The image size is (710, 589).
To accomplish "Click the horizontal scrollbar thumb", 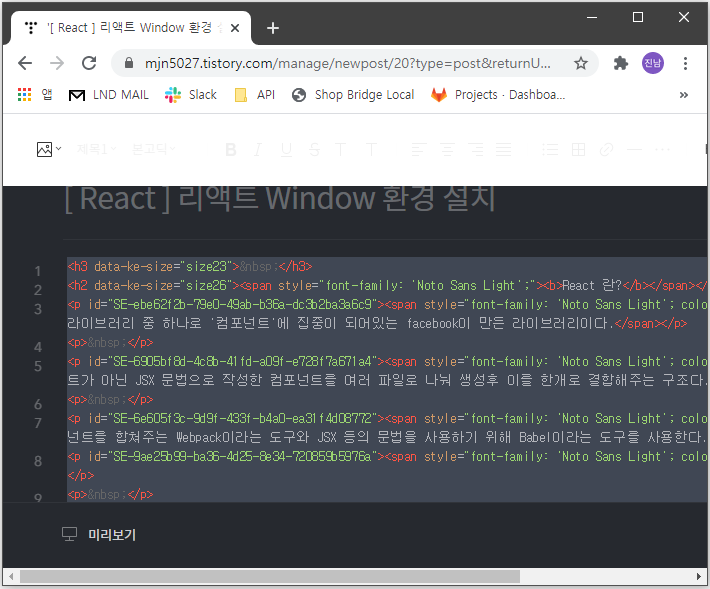I will click(270, 577).
